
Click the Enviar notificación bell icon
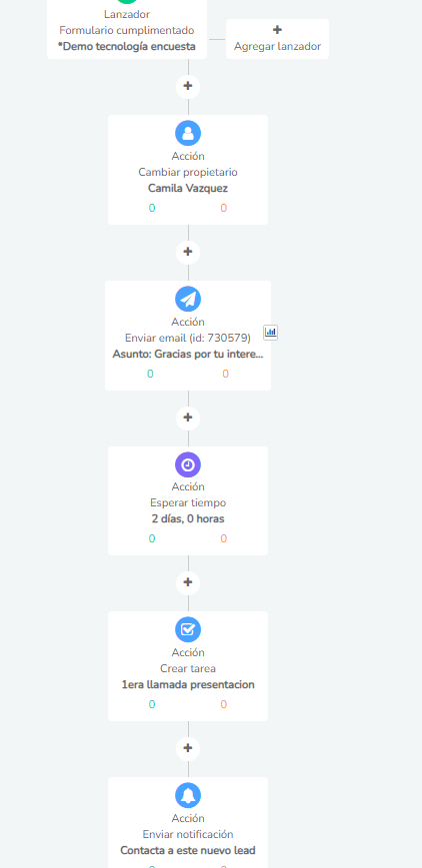(x=188, y=795)
